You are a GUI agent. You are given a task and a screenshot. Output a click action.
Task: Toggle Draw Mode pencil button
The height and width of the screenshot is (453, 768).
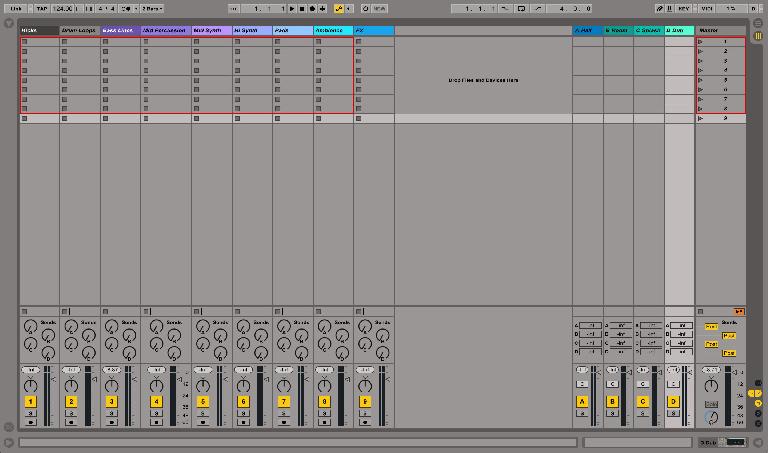[660, 8]
